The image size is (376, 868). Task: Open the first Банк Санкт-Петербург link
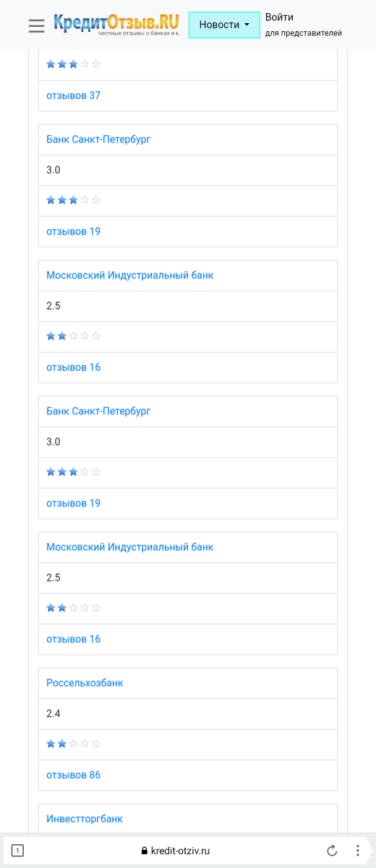(98, 139)
